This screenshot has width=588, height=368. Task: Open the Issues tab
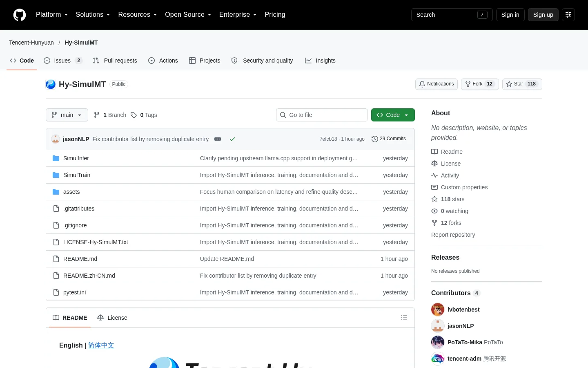click(x=63, y=61)
